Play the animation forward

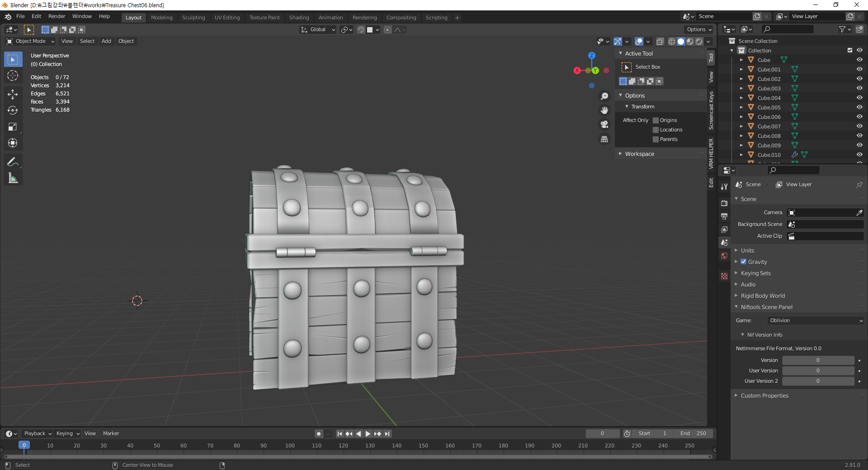(368, 434)
